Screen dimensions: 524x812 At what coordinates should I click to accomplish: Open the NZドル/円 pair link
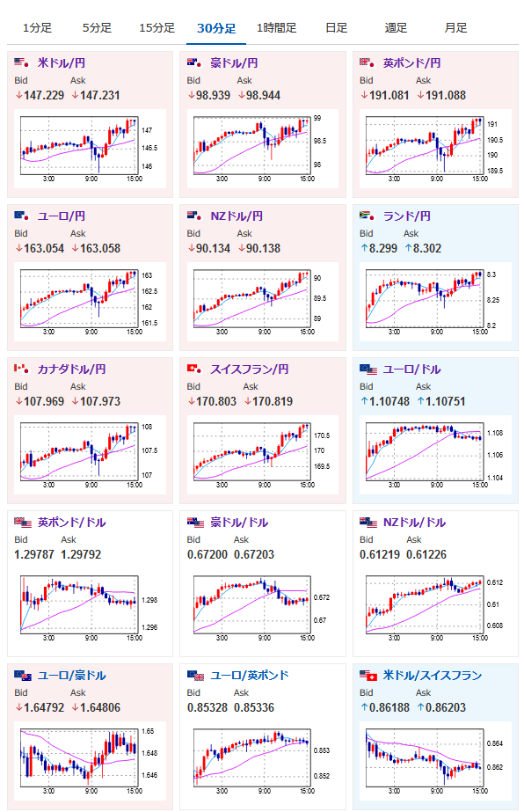pyautogui.click(x=237, y=216)
